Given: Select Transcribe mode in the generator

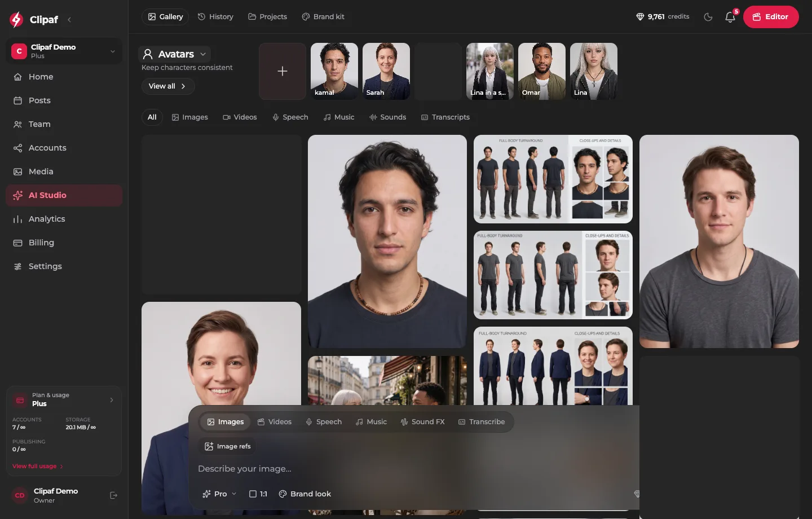Looking at the screenshot, I should pos(482,422).
